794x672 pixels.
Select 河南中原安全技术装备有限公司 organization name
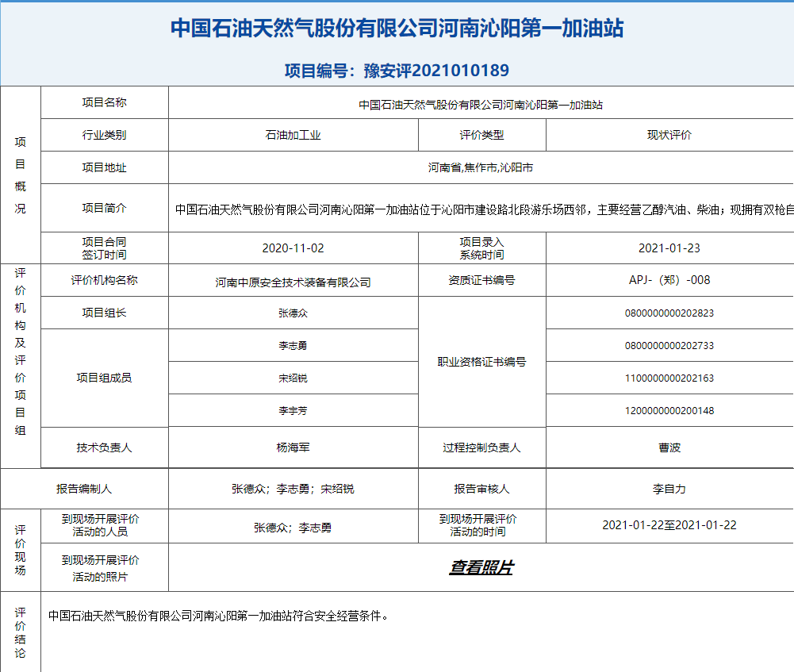(293, 282)
